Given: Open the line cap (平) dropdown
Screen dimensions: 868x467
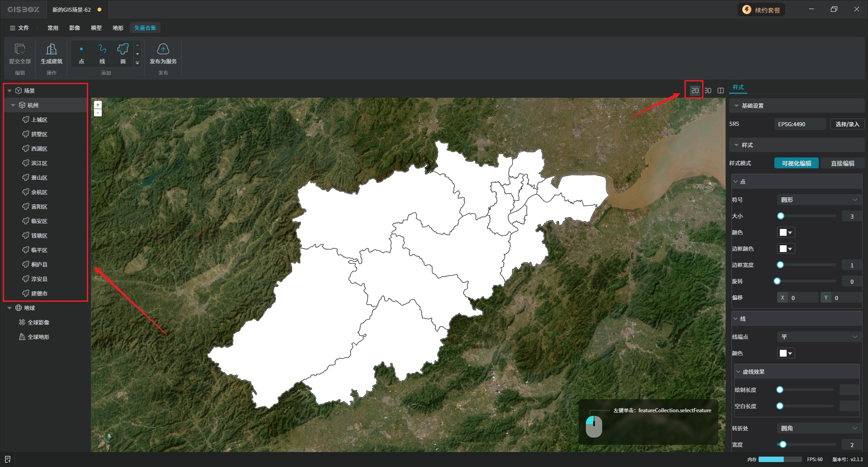Looking at the screenshot, I should pyautogui.click(x=819, y=337).
